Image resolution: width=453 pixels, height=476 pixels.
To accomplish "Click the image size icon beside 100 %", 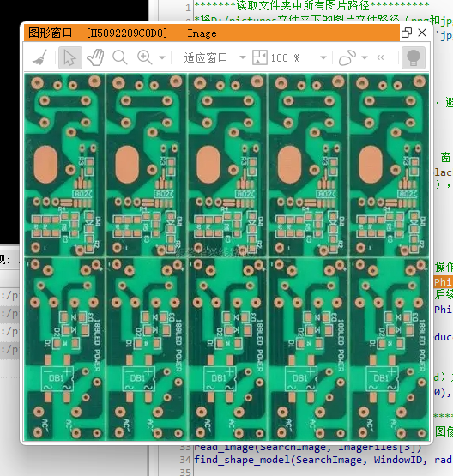I will [x=260, y=57].
